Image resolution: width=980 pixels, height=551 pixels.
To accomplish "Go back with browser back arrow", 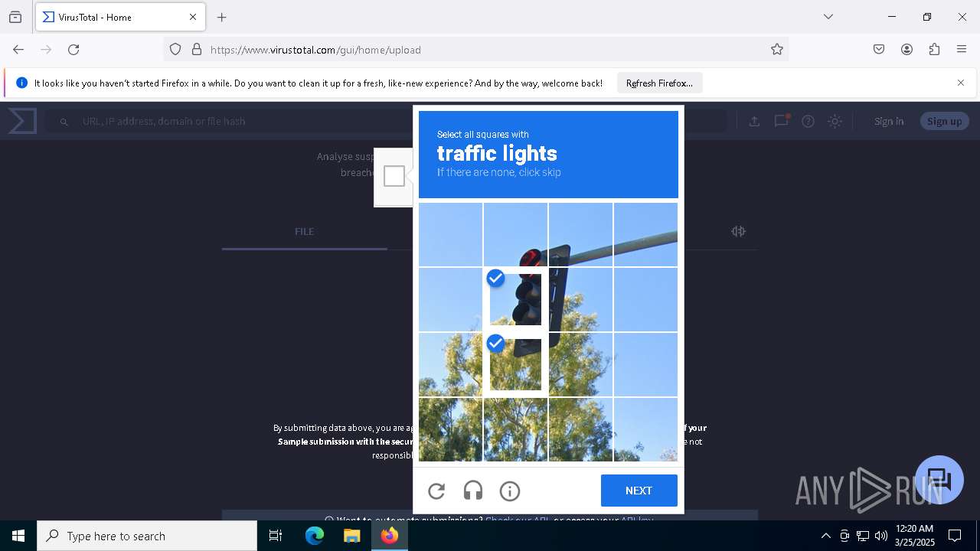I will coord(18,50).
